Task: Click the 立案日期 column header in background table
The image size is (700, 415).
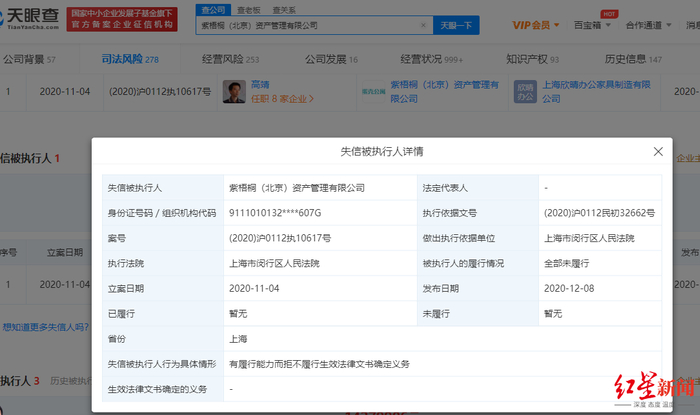Action: click(65, 253)
